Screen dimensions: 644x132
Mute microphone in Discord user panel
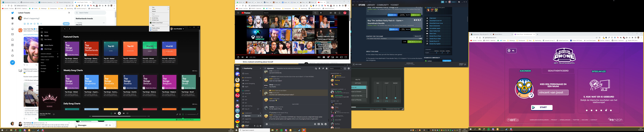[x=255, y=126]
